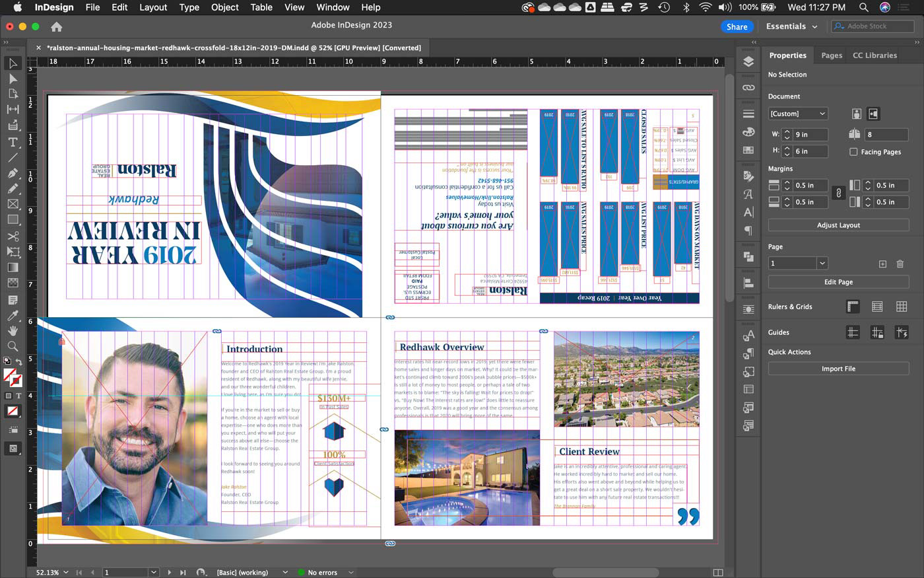Toggle Lock Guides button
Screen dimensions: 924x578
tap(877, 333)
